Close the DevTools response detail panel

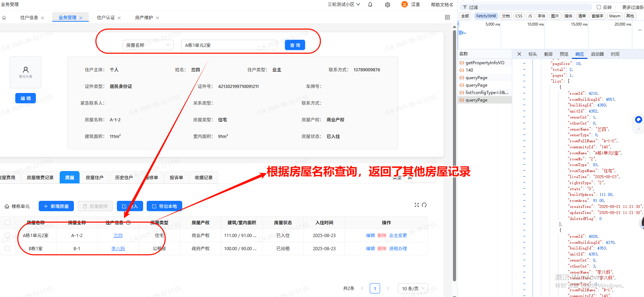[519, 54]
